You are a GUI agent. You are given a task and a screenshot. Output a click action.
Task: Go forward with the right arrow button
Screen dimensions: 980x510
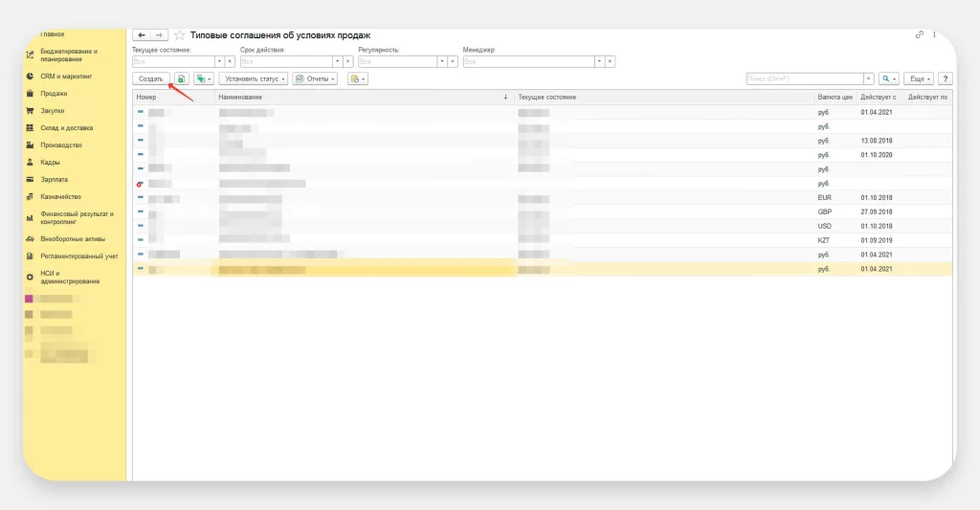(159, 34)
